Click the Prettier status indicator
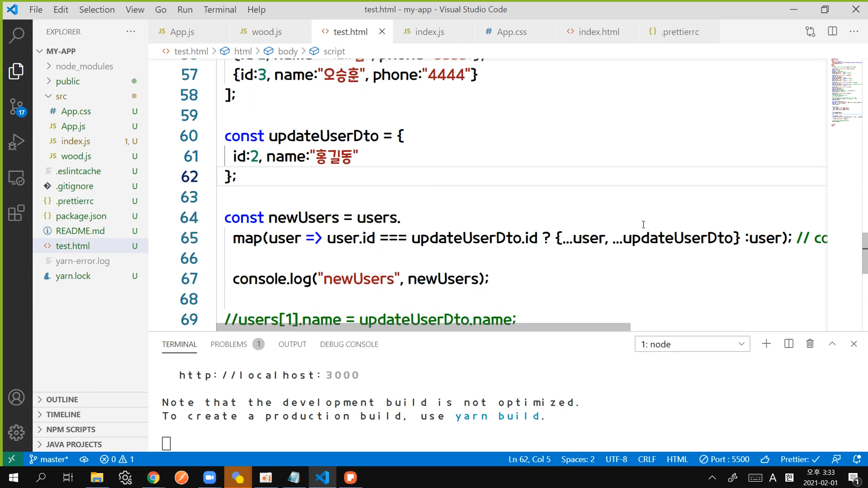This screenshot has width=868, height=488. (x=800, y=459)
